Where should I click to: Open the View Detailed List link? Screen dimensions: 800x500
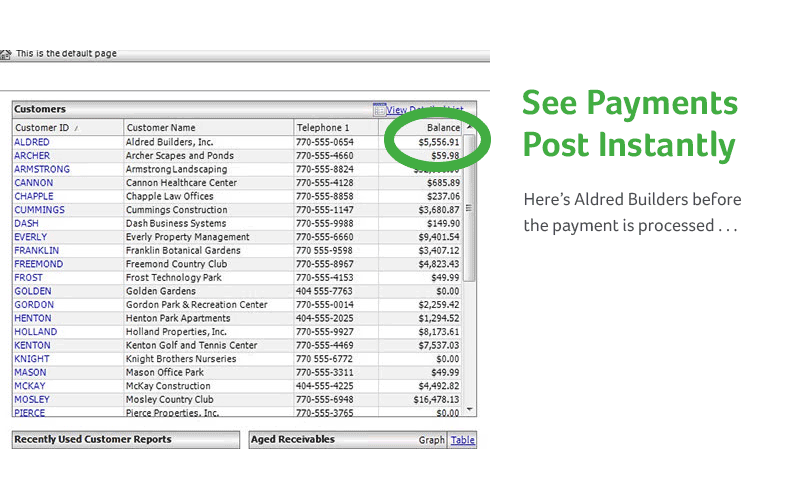424,110
